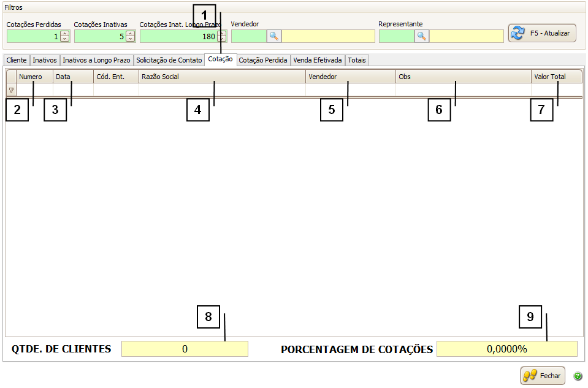
Task: Increase Cotações Perdidas value with up arrow
Action: 65,33
